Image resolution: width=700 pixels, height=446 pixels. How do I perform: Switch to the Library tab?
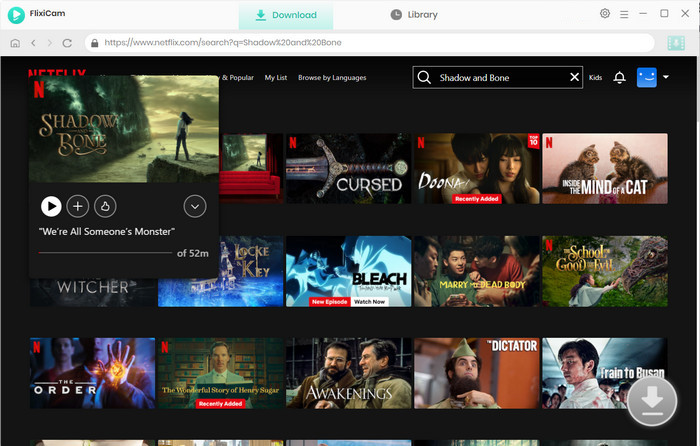[x=414, y=15]
